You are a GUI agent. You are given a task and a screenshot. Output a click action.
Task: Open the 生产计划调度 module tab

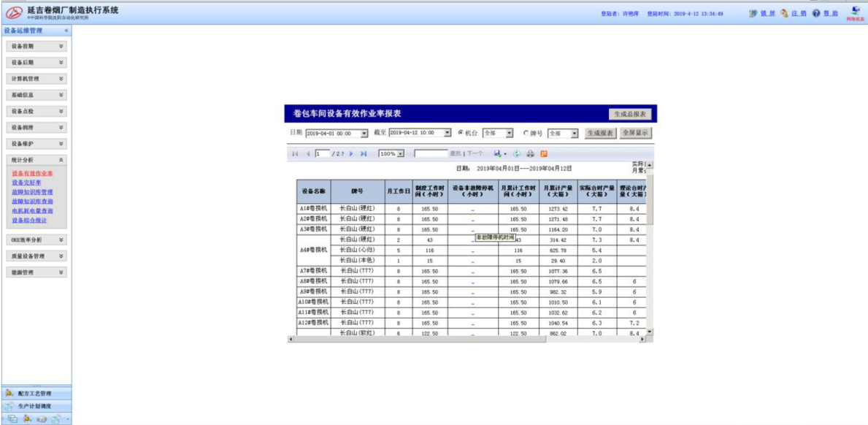coord(36,406)
